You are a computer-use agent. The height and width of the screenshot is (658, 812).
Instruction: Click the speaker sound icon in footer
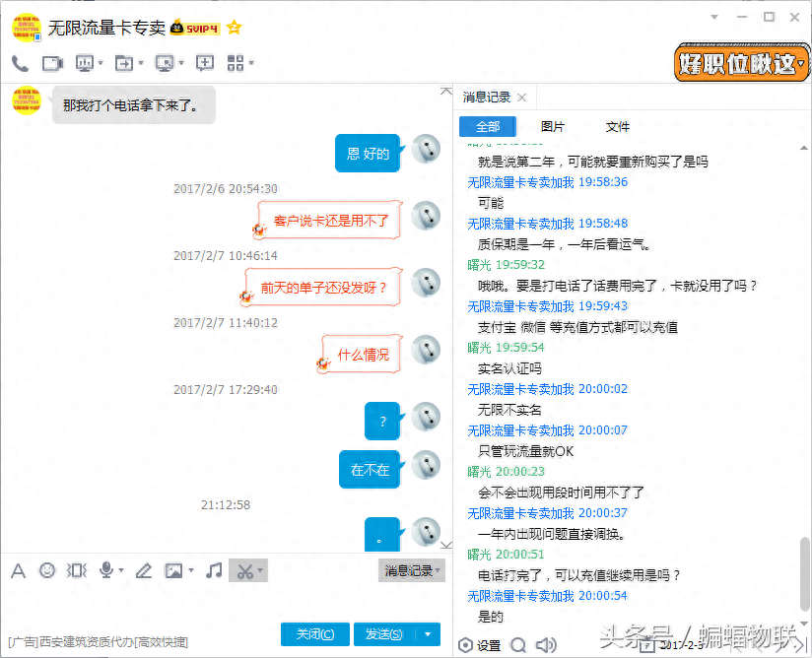pos(546,645)
